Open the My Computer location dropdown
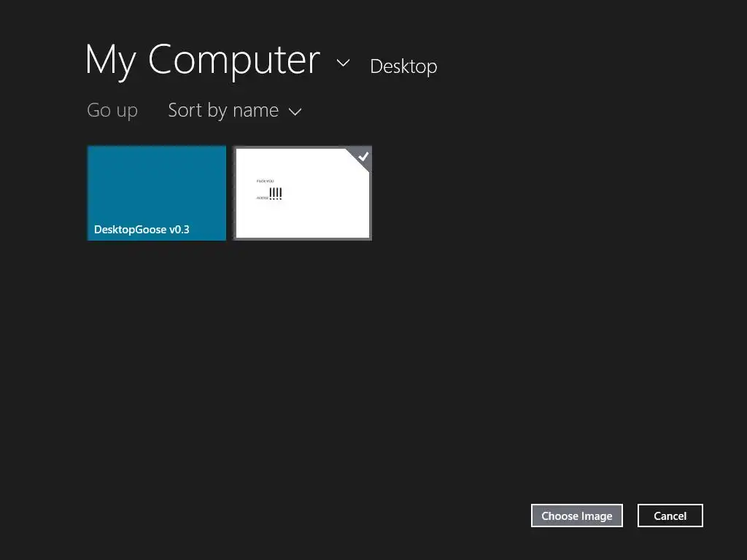 (217, 61)
